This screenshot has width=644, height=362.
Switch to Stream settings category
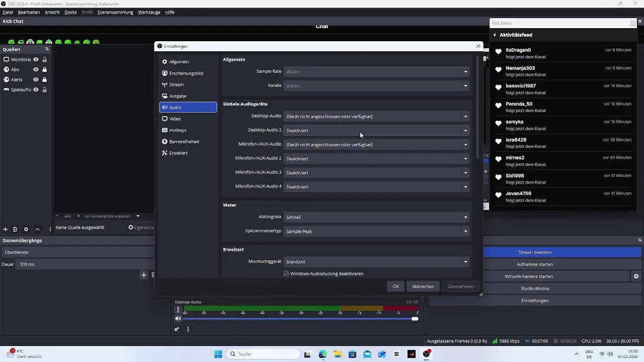(x=188, y=84)
